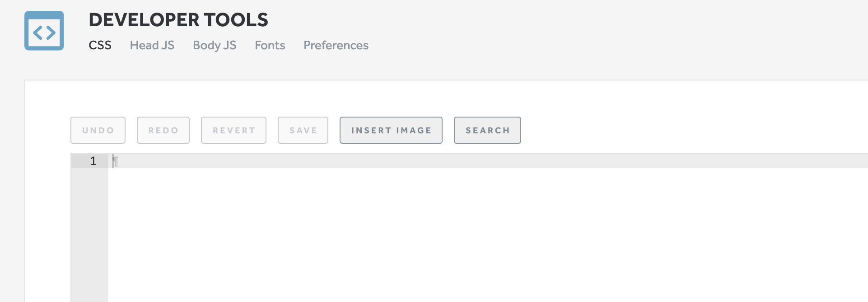
Task: Open the Body JS tab
Action: pyautogui.click(x=214, y=45)
